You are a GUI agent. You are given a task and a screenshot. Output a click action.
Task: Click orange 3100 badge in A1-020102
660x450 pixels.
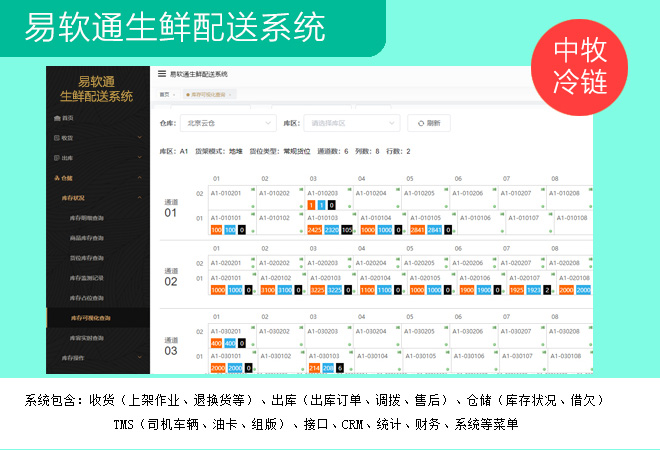click(x=268, y=290)
